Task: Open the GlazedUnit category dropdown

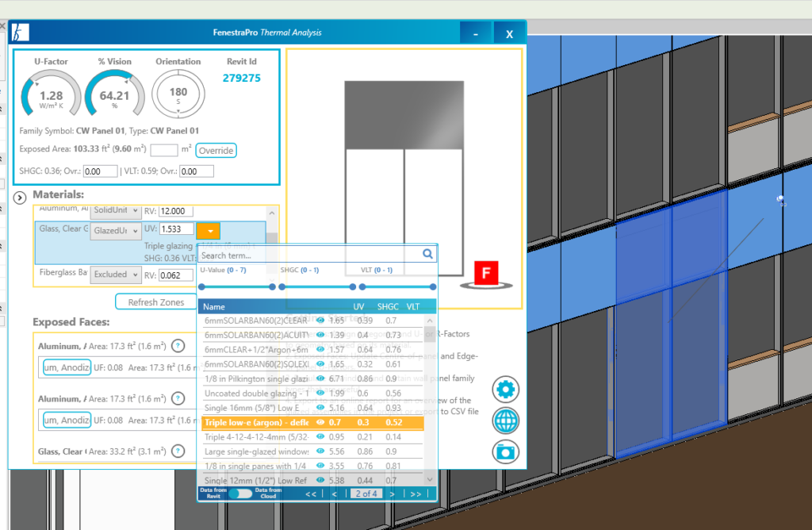Action: pos(116,231)
